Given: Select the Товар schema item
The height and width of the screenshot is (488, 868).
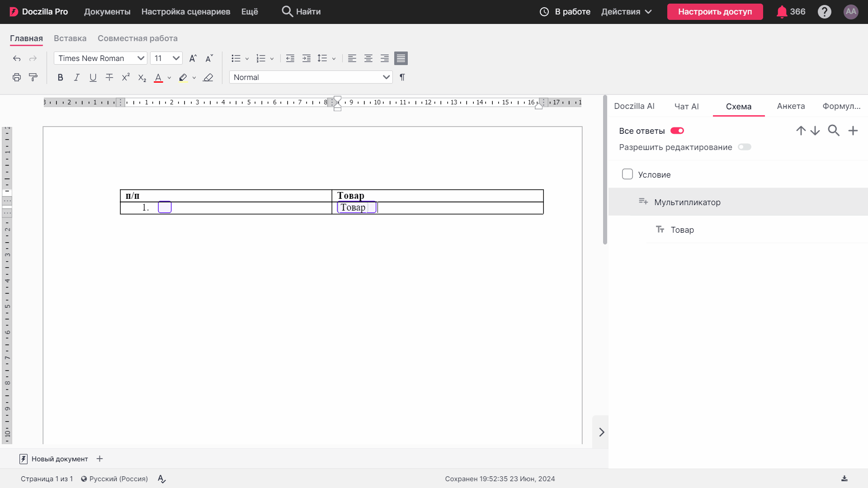Looking at the screenshot, I should point(757,230).
